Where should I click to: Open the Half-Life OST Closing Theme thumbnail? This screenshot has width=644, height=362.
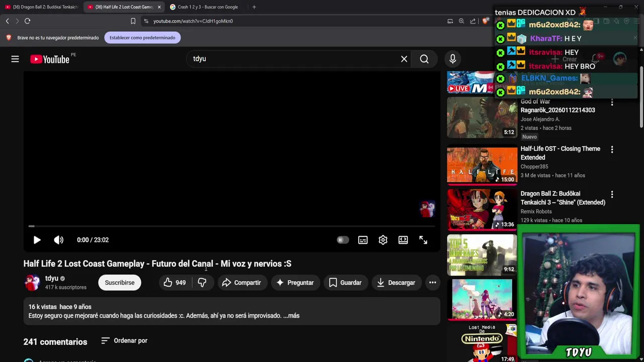(482, 165)
